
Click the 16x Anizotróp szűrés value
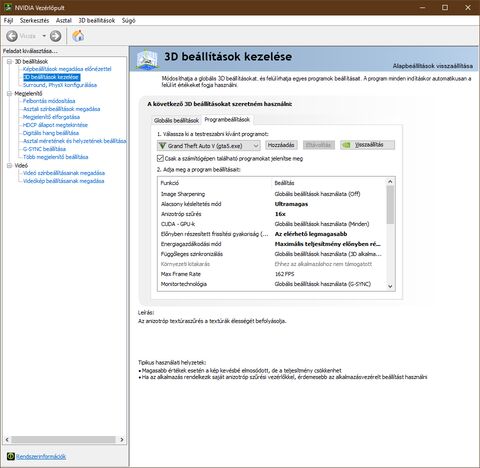click(280, 214)
